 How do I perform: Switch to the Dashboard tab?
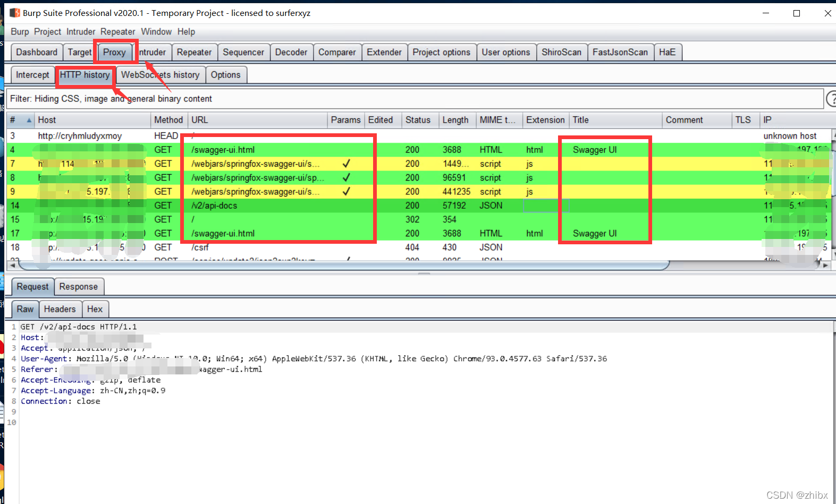37,52
